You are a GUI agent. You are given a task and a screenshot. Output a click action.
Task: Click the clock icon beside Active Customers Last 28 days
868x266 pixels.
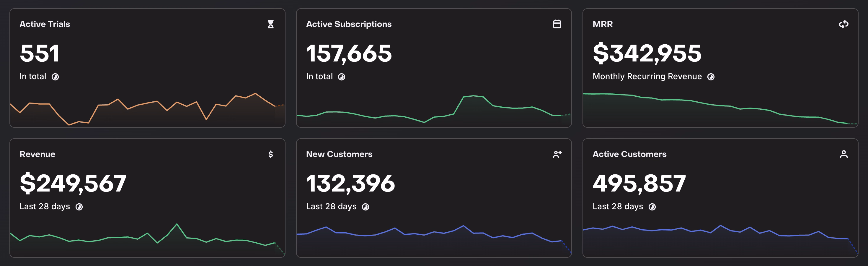coord(652,207)
